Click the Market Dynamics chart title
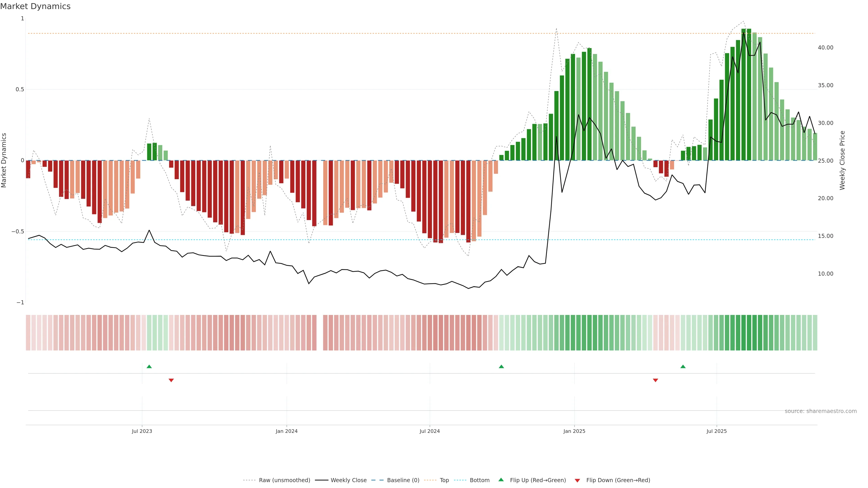The width and height of the screenshot is (868, 488). (35, 6)
